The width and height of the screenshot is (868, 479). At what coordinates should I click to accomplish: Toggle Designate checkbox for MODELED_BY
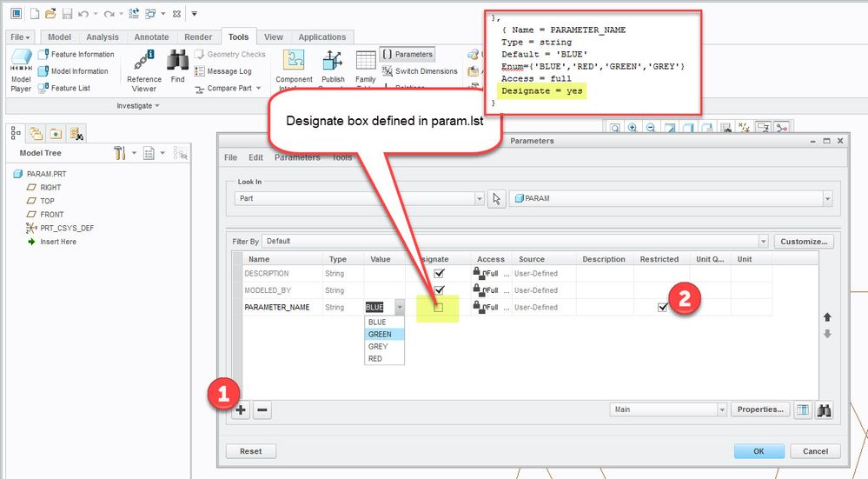click(x=439, y=289)
